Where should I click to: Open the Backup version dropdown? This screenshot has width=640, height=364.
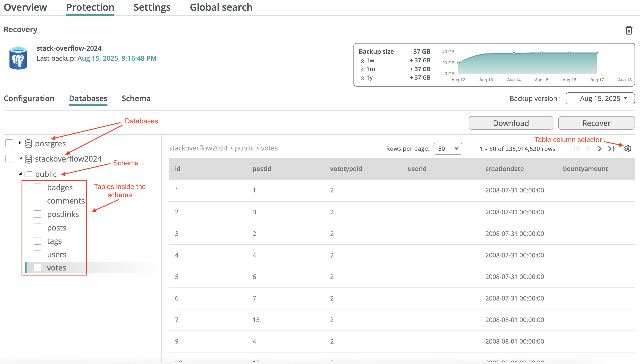click(600, 99)
